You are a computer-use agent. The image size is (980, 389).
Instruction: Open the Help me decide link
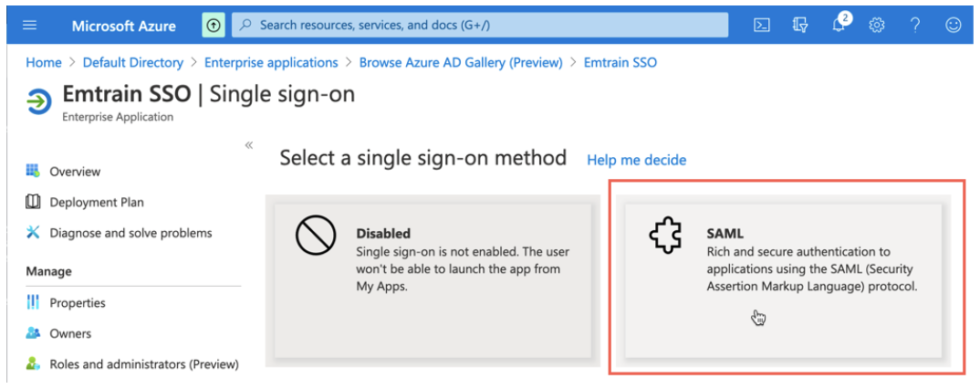click(x=636, y=160)
